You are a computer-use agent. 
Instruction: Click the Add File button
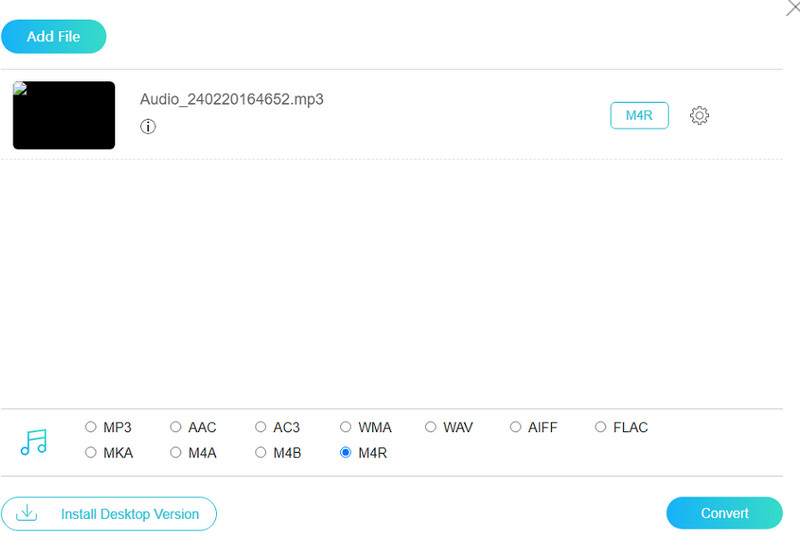[x=54, y=37]
